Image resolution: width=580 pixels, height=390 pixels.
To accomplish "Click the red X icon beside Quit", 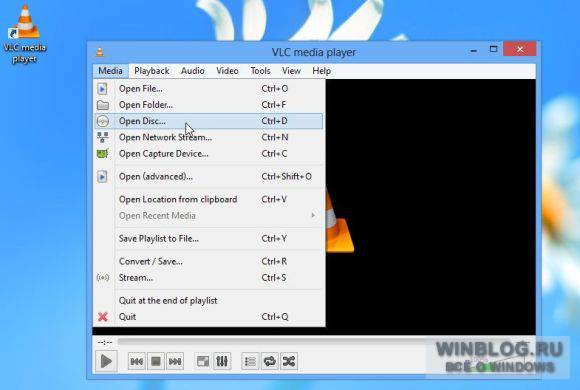I will [103, 317].
